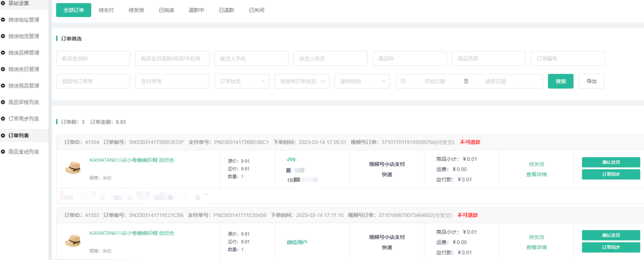Open 查看详情 link for order 41354
The image size is (644, 260).
[536, 174]
